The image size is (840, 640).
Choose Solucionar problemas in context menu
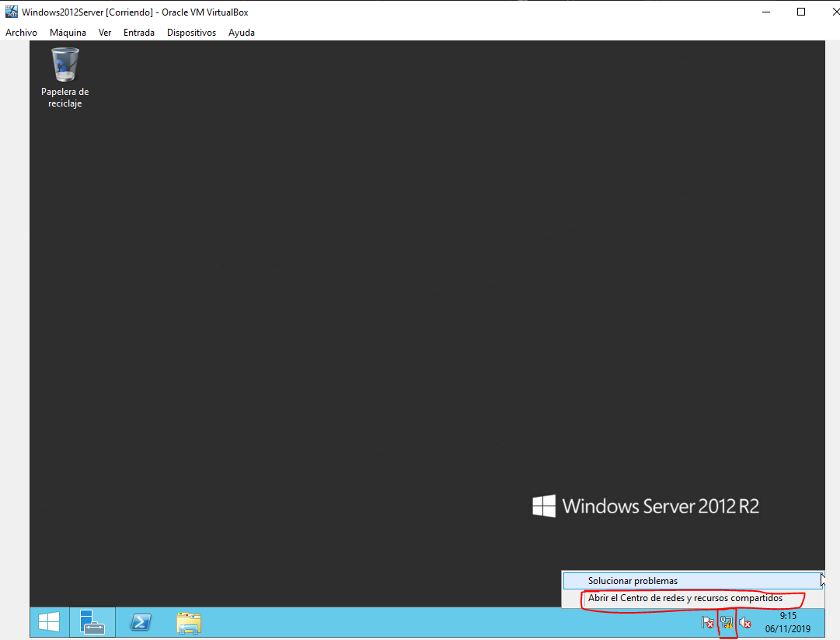click(x=692, y=580)
